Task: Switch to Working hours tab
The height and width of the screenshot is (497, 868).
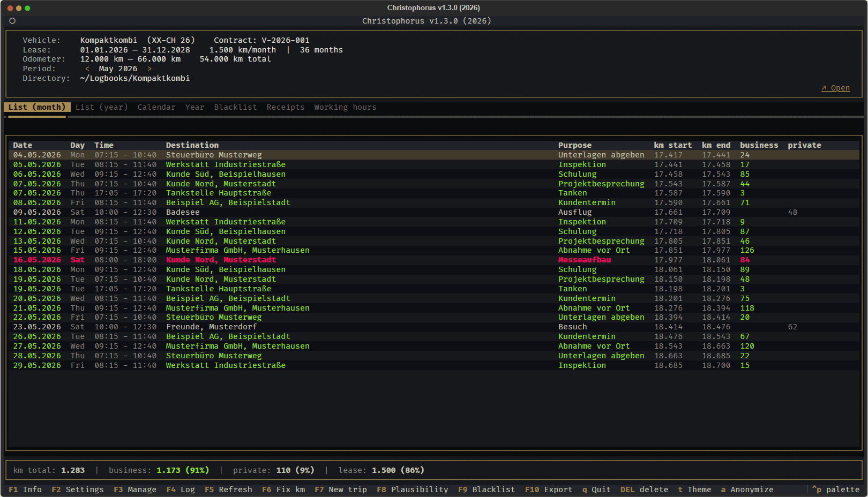Action: click(x=345, y=107)
